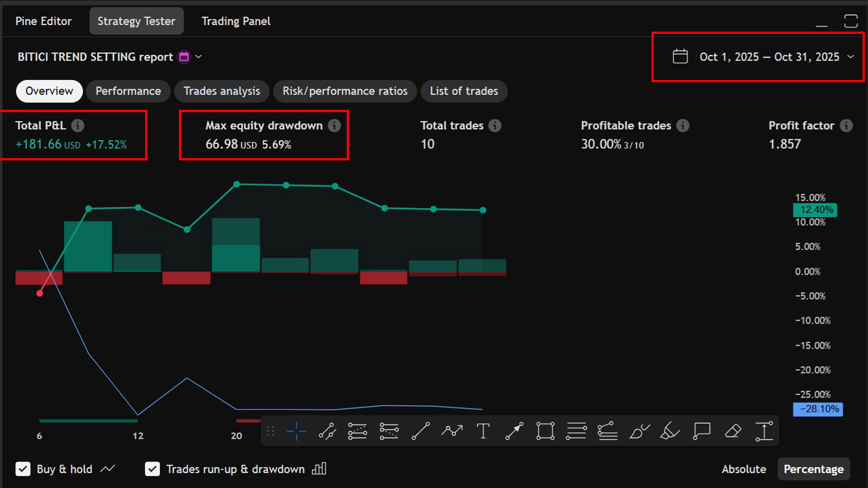Select the rectangle drawing tool
This screenshot has width=868, height=488.
tap(545, 431)
